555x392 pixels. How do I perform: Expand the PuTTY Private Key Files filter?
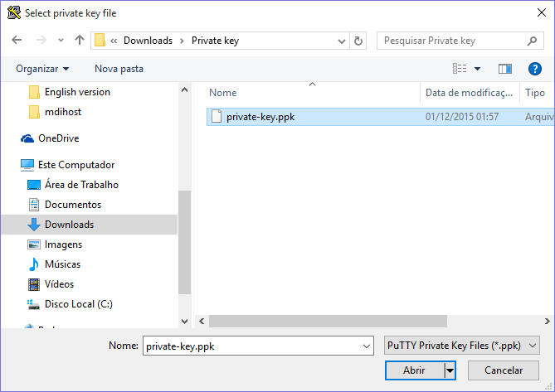click(533, 345)
